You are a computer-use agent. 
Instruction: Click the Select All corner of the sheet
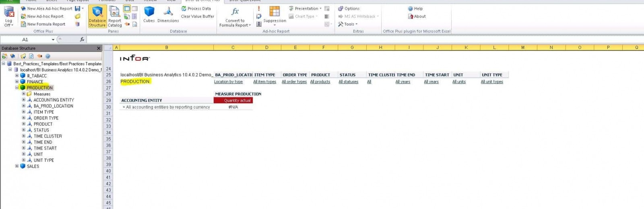(108, 47)
